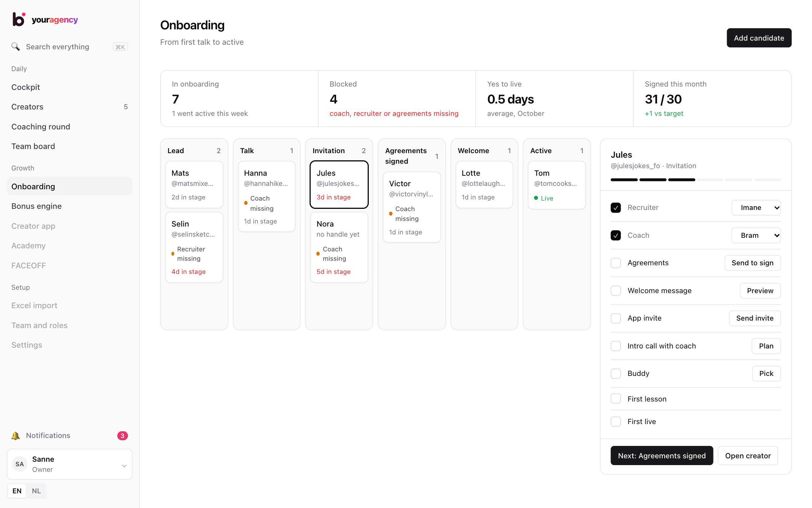Click Pick for Buddy
The height and width of the screenshot is (508, 812).
[x=766, y=374]
